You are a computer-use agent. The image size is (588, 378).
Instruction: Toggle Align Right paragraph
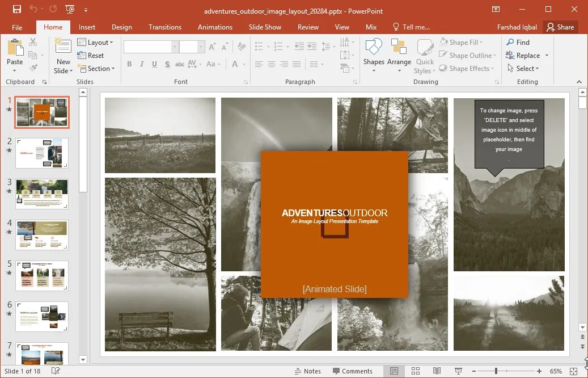284,64
